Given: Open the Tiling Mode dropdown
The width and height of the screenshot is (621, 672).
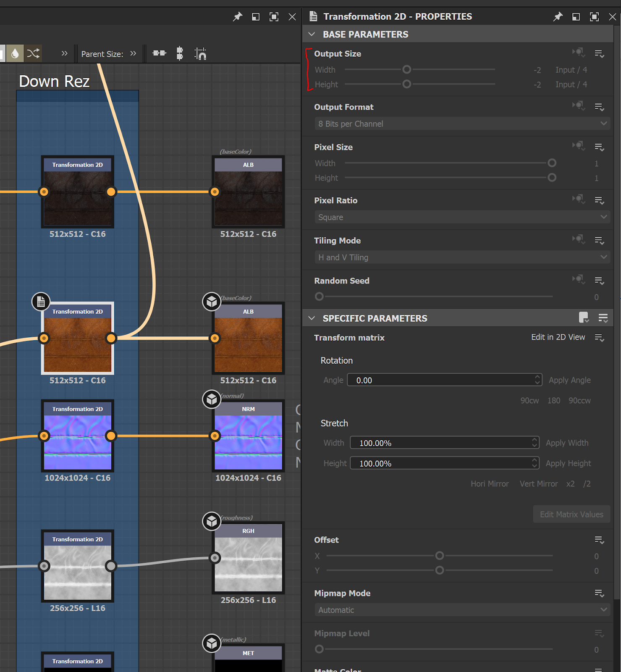Looking at the screenshot, I should [x=462, y=257].
